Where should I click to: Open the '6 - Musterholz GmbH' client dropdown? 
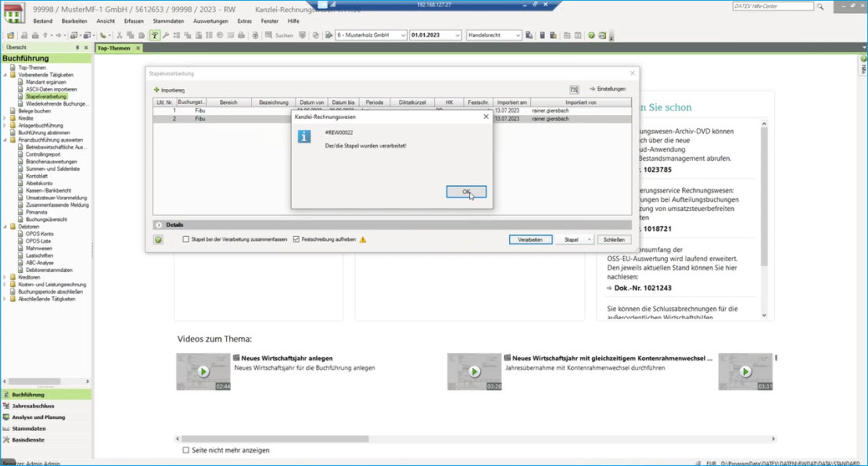point(403,35)
